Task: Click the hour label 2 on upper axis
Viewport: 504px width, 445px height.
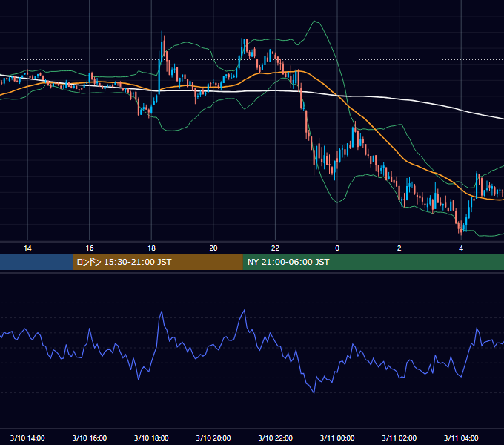Action: click(399, 248)
